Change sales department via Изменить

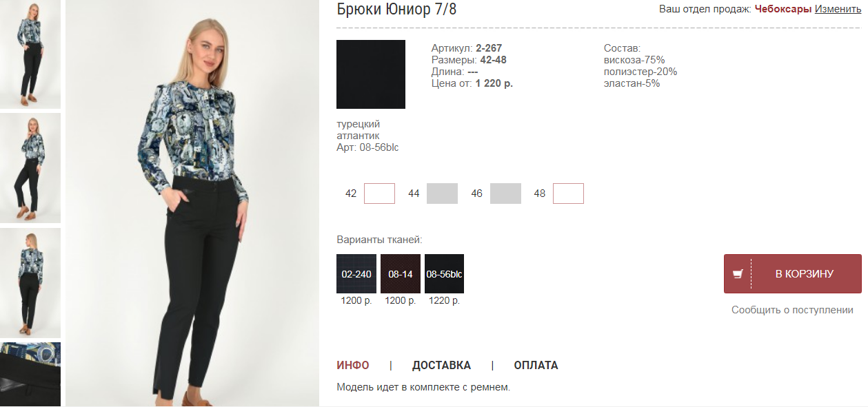(x=838, y=9)
